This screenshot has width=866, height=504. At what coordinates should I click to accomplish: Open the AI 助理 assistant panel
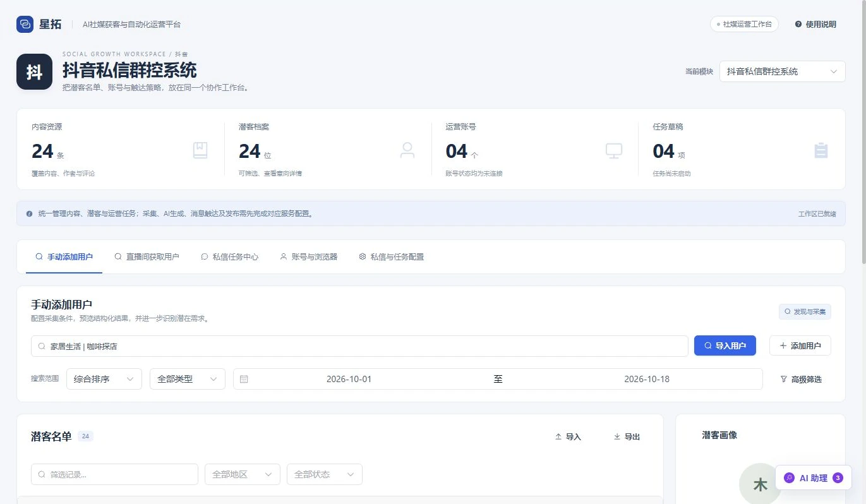(814, 478)
